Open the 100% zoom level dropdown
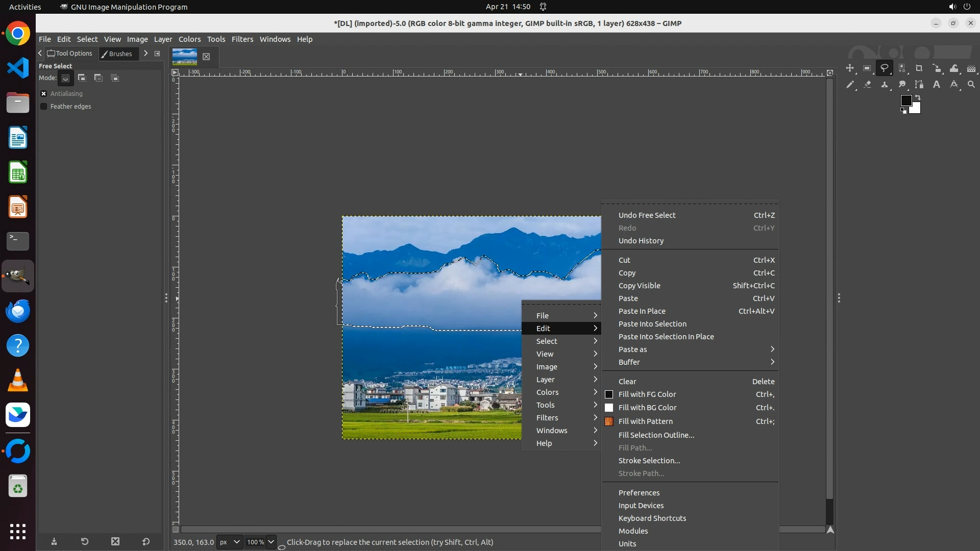The height and width of the screenshot is (551, 980). coord(271,542)
